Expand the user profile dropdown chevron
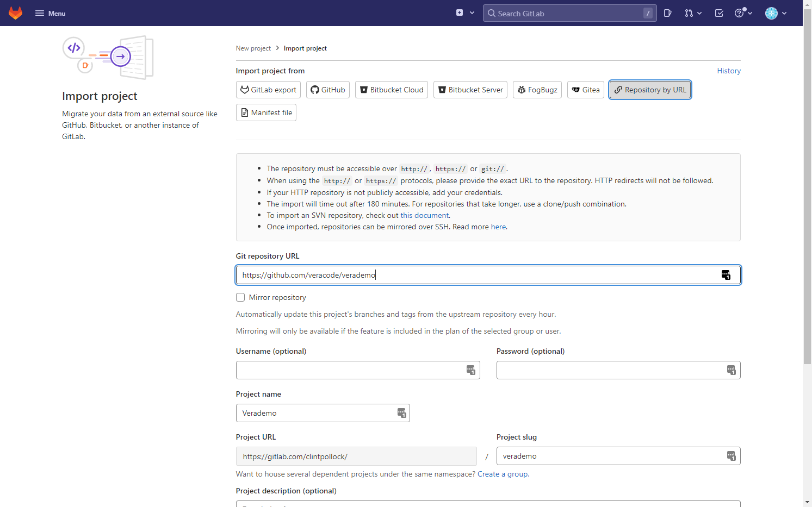Viewport: 812px width, 507px height. pyautogui.click(x=784, y=13)
